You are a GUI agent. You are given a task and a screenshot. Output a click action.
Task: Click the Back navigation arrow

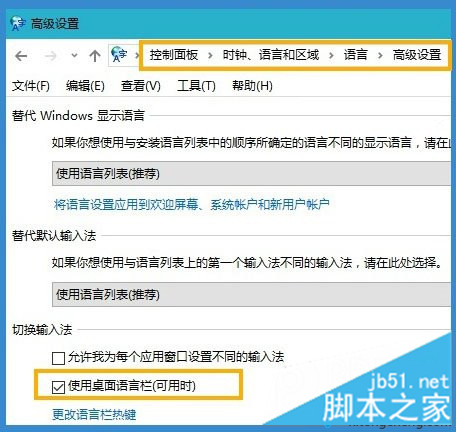pyautogui.click(x=21, y=56)
